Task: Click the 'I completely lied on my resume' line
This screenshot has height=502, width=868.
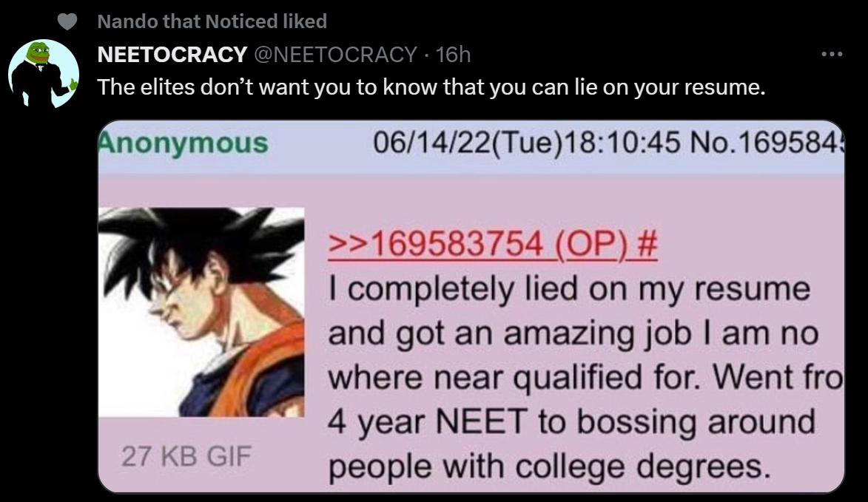Action: [569, 289]
